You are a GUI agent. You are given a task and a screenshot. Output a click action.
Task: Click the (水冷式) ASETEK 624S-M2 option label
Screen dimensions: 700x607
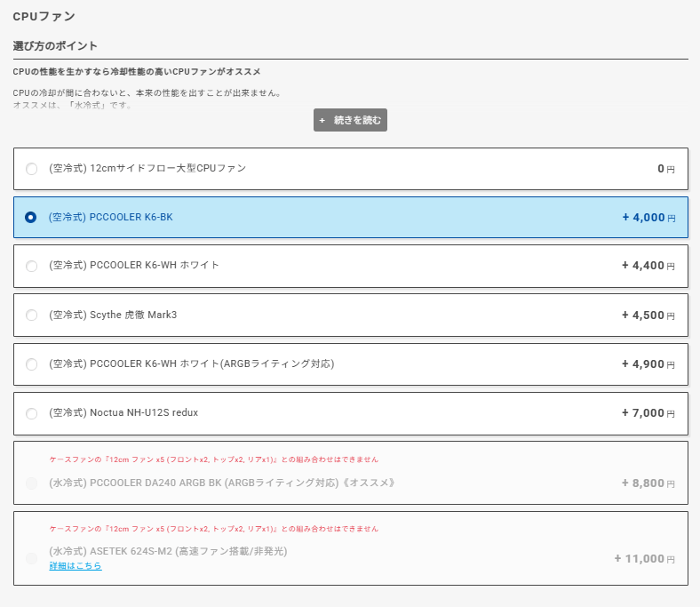168,551
